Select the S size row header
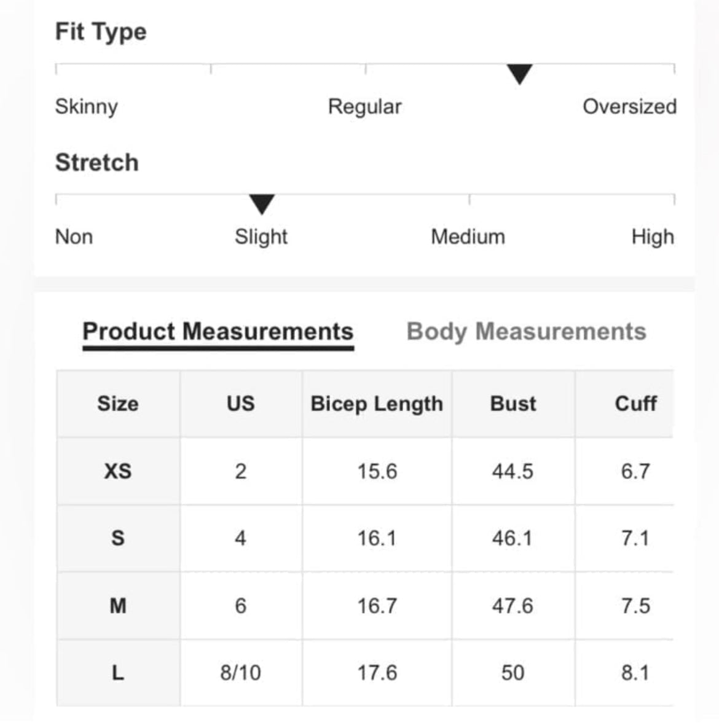719x728 pixels. pos(119,538)
